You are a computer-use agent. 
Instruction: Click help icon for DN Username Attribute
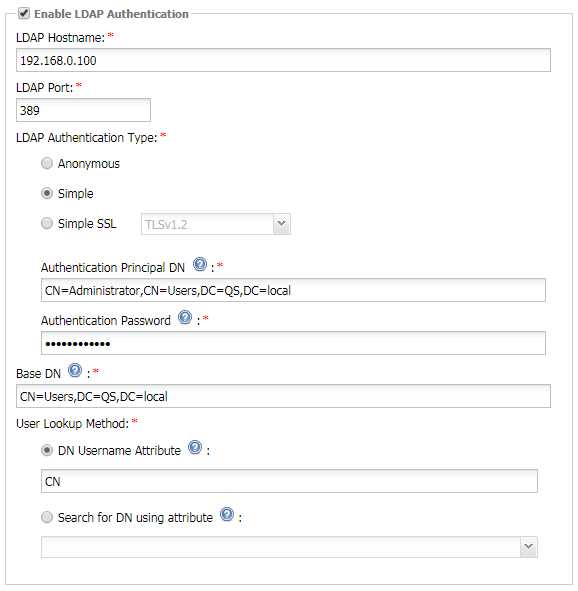click(195, 447)
